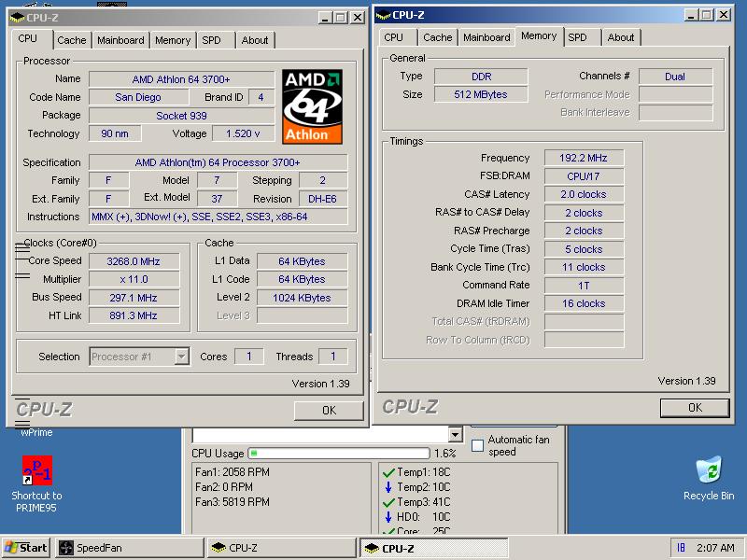This screenshot has height=560, width=747.
Task: Click OK in the left CPU-Z window
Action: point(329,411)
